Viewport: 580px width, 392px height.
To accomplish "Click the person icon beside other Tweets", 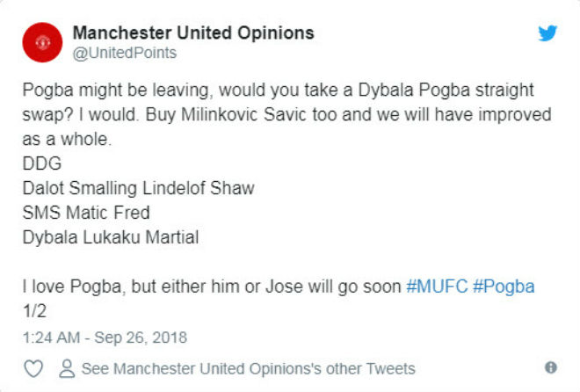I will pyautogui.click(x=64, y=368).
